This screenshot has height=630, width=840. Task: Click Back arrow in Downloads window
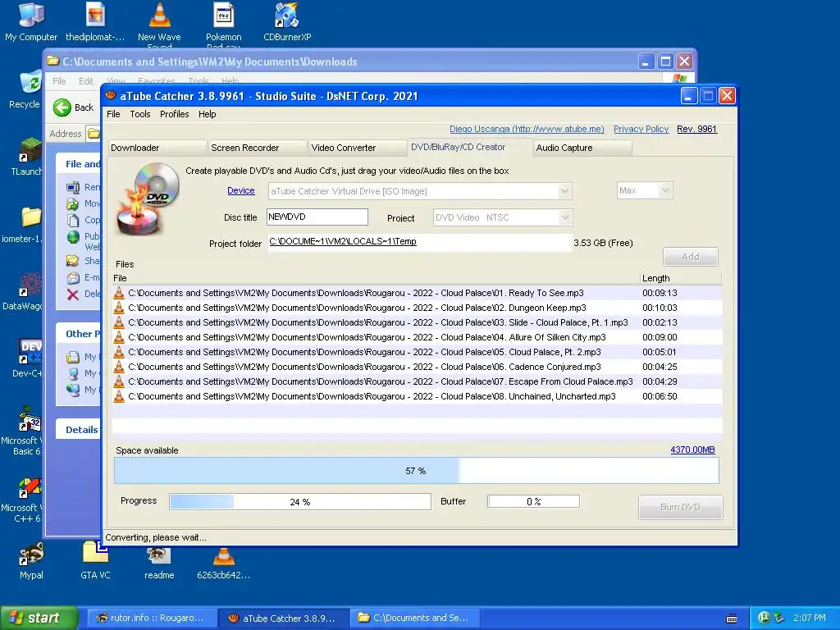tap(62, 107)
